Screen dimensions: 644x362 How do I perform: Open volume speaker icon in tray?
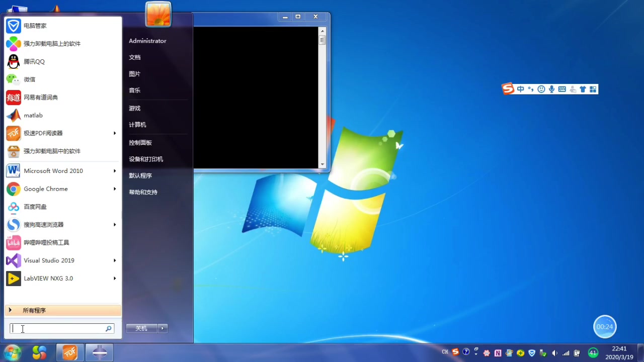tap(554, 353)
